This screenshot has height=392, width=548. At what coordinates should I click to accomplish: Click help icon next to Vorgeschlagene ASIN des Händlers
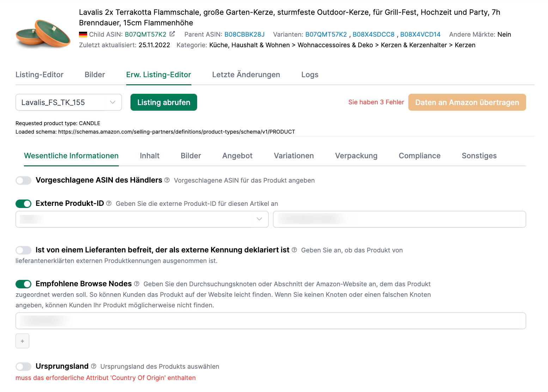(x=167, y=180)
